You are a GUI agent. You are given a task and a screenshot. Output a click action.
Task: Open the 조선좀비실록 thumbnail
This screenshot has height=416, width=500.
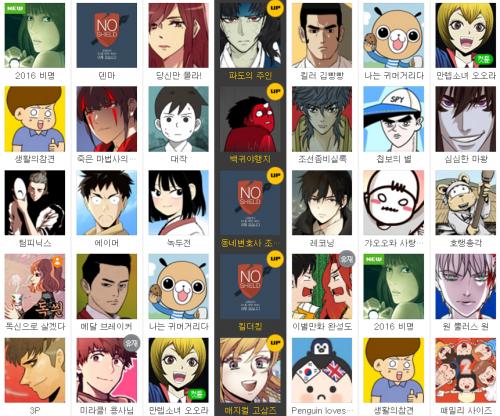click(x=322, y=119)
